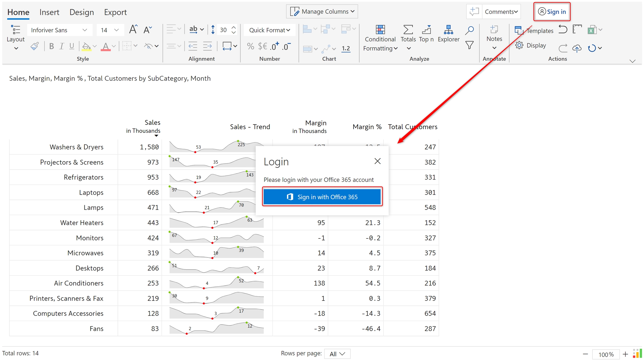Open the Rows per page dropdown
This screenshot has height=361, width=644.
pos(337,354)
